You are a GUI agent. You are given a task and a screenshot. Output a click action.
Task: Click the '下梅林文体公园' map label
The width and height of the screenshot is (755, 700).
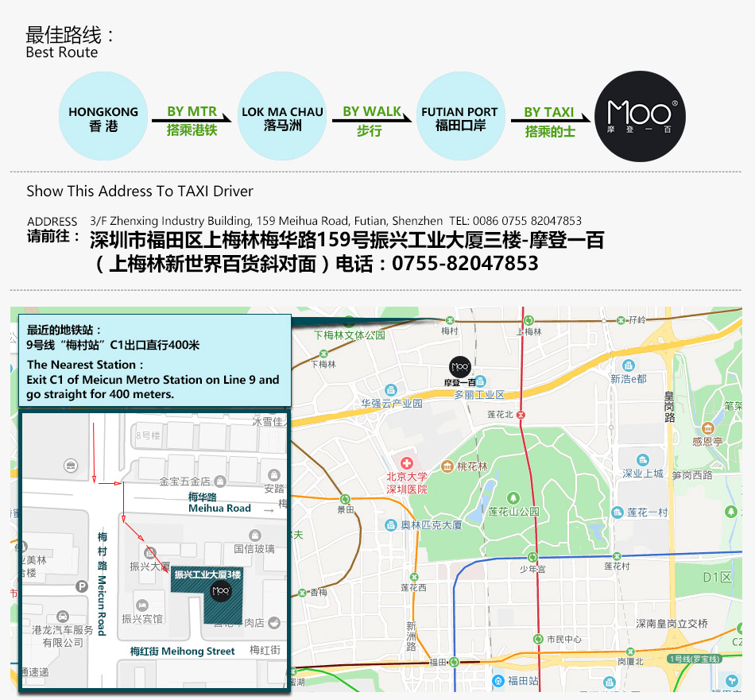pos(350,335)
